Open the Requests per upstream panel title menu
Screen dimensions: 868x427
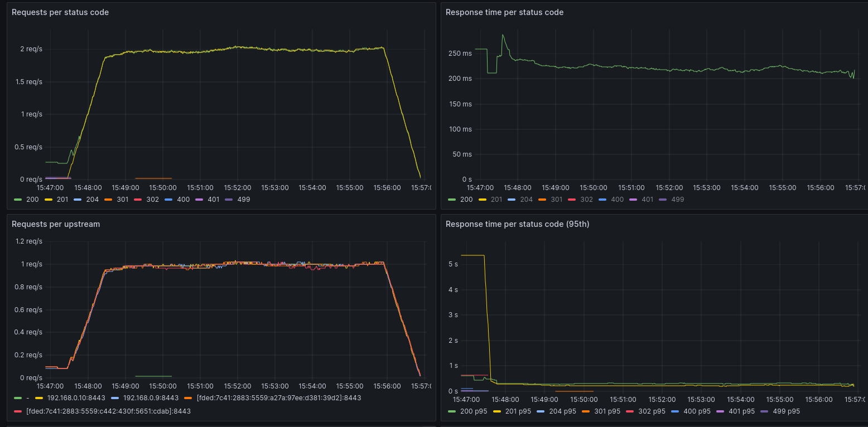[56, 224]
